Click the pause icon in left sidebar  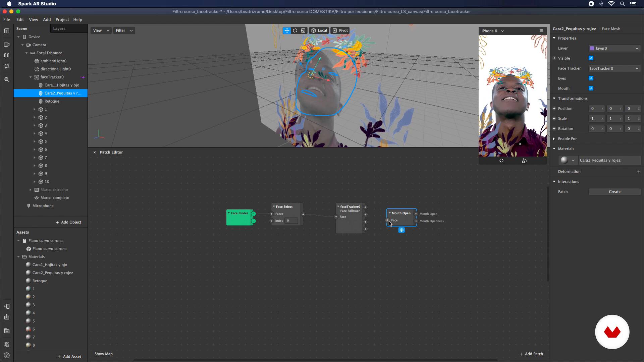[7, 55]
